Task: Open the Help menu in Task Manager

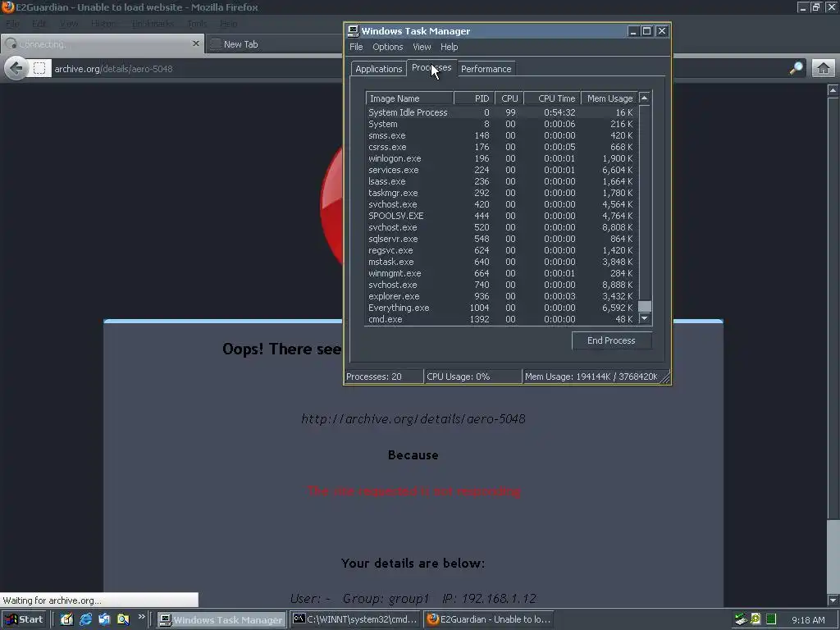Action: [x=449, y=47]
